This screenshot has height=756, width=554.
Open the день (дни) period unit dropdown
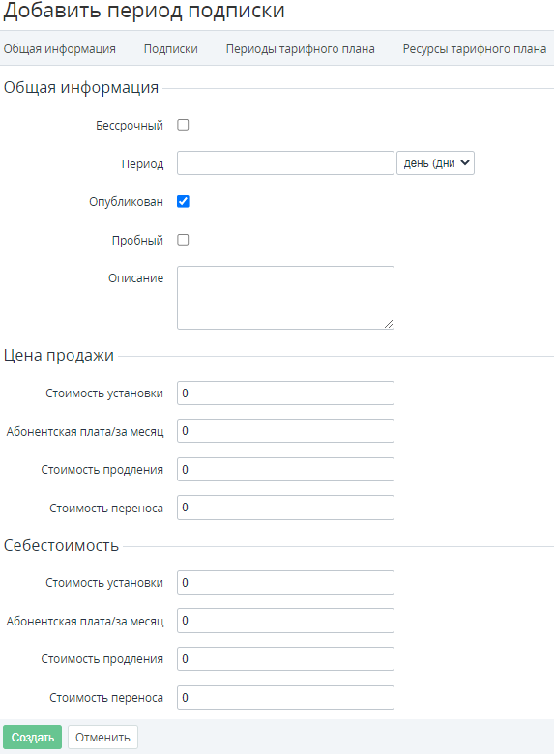tap(435, 163)
